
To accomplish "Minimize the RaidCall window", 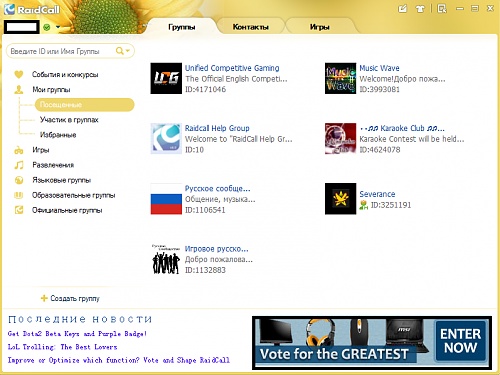I will tap(460, 9).
